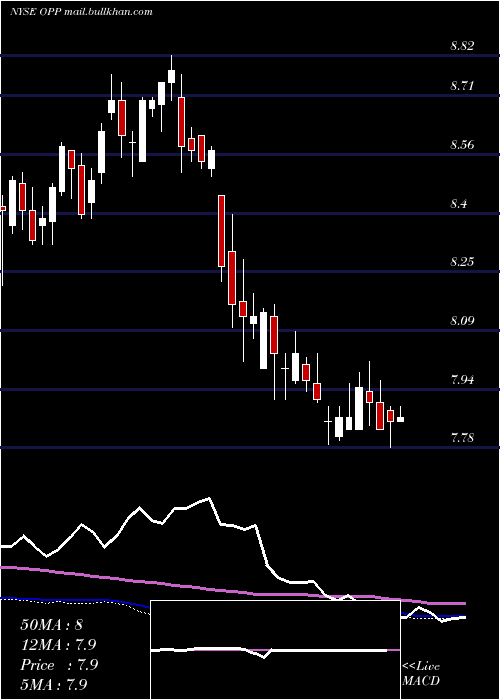Viewport: 500px width, 700px height.
Task: Click the 12MA : 7.9 indicator text
Action: [x=58, y=645]
